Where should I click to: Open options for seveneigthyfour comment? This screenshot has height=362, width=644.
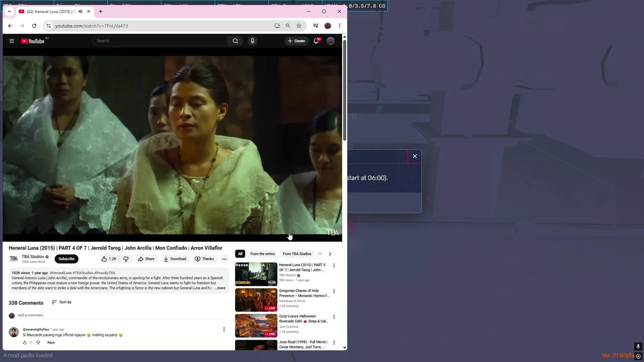click(224, 329)
